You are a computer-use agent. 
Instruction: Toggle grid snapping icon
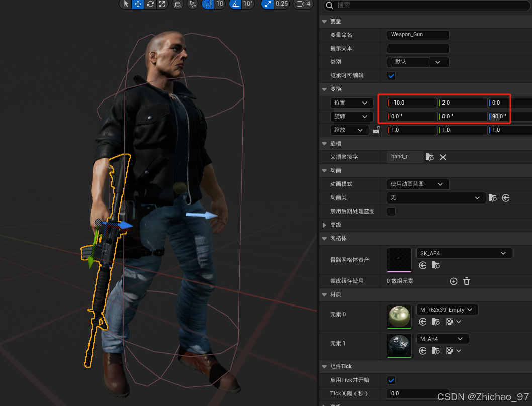tap(208, 4)
